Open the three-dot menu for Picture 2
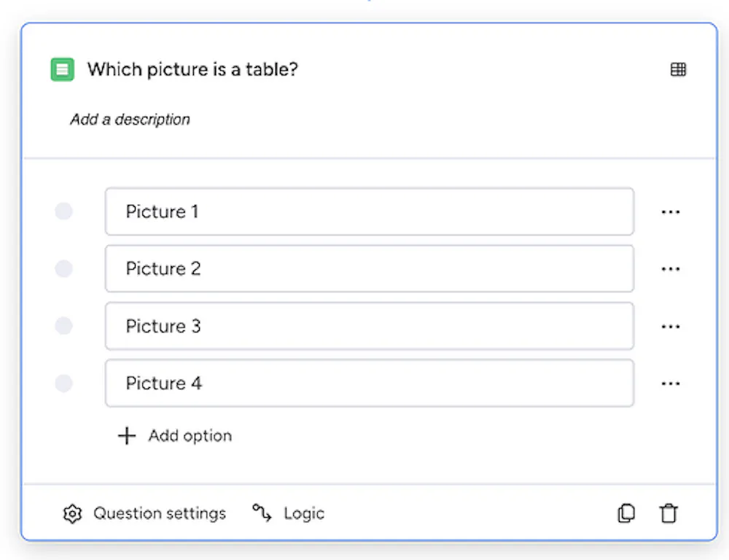 tap(671, 269)
